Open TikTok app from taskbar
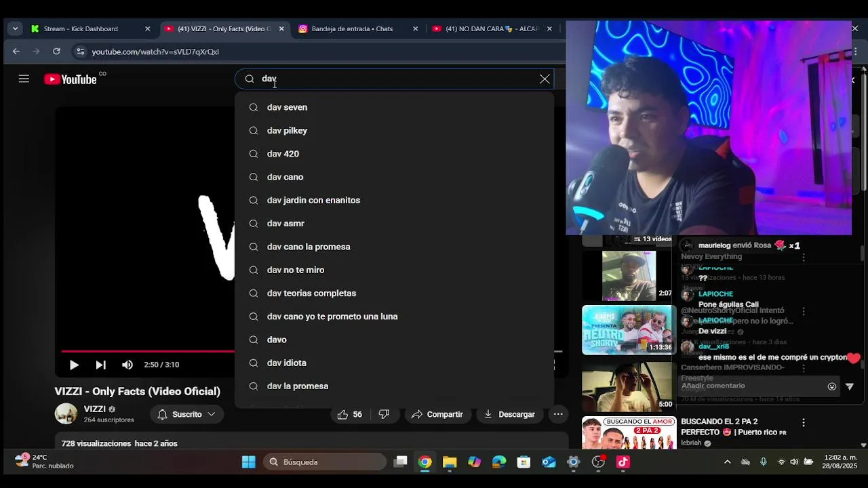 click(623, 462)
